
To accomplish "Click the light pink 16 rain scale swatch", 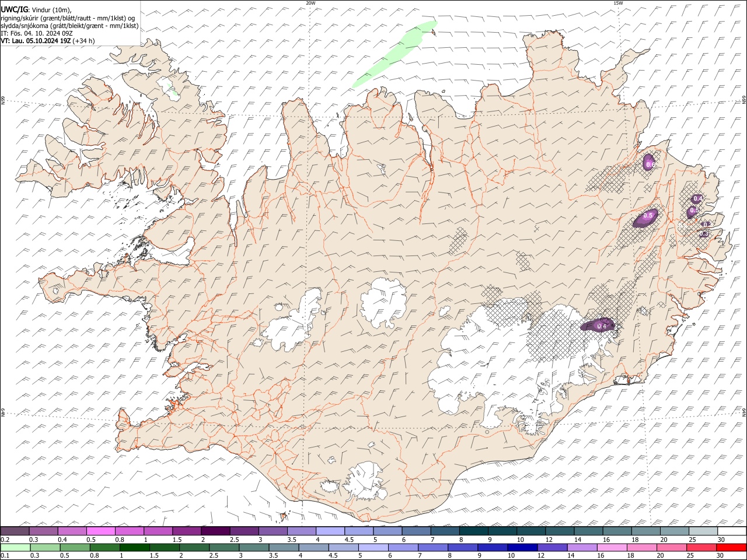I will coord(612,547).
